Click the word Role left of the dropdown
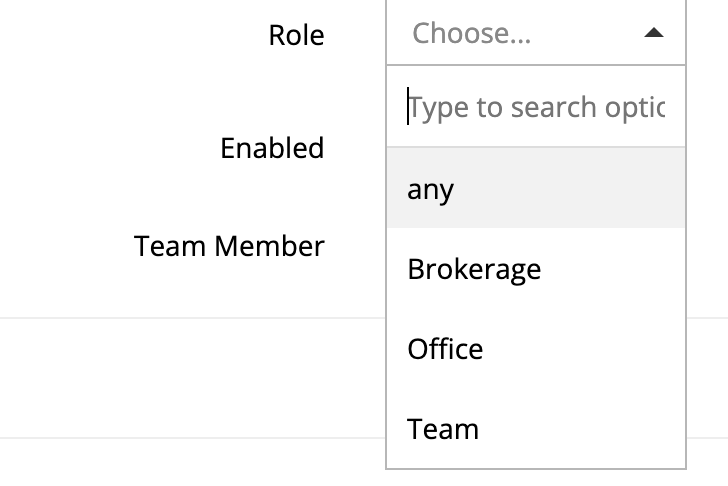Image resolution: width=728 pixels, height=486 pixels. pyautogui.click(x=296, y=35)
